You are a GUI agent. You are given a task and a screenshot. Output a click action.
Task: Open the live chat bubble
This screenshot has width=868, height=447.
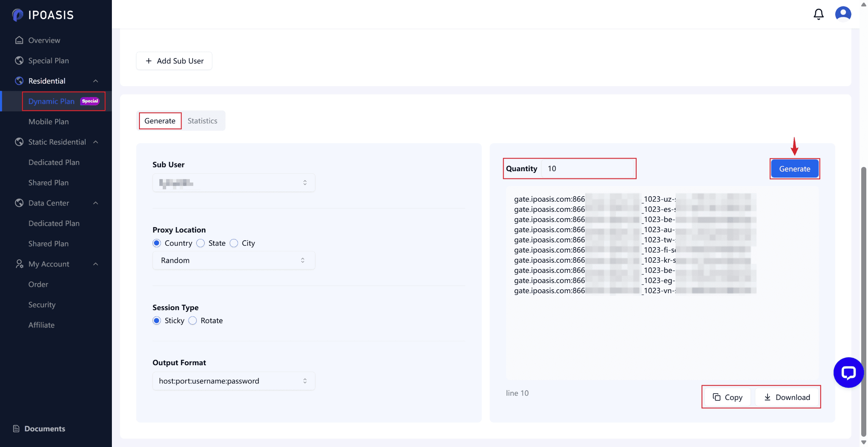click(848, 372)
